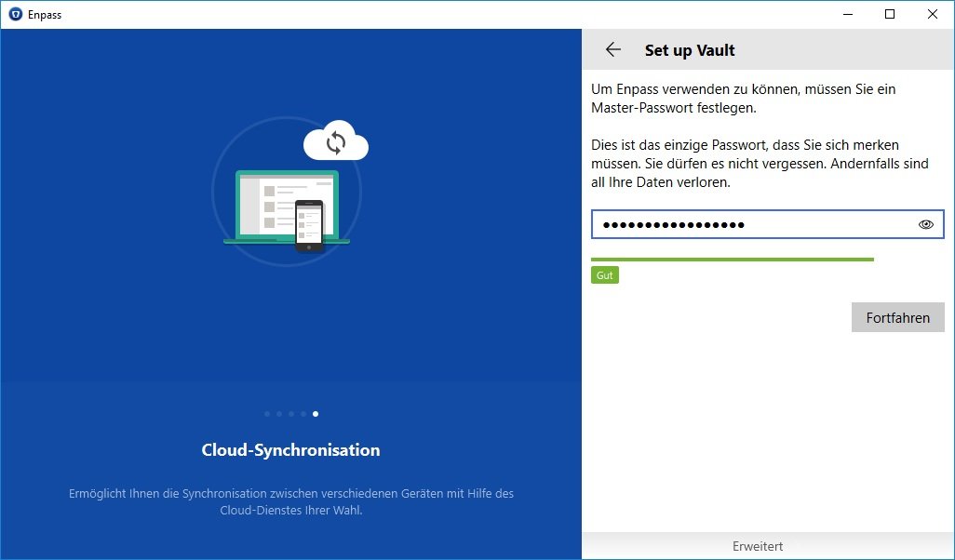
Task: Maximize the Enpass window
Action: pyautogui.click(x=890, y=14)
